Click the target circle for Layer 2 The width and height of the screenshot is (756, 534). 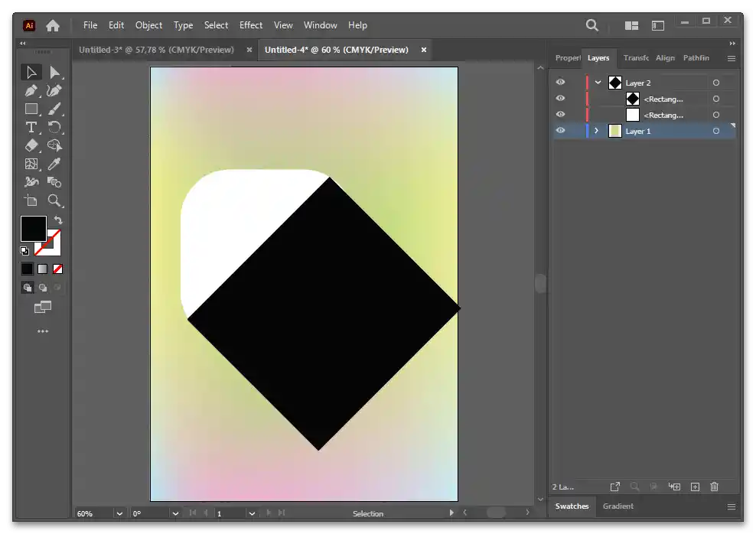pos(715,83)
